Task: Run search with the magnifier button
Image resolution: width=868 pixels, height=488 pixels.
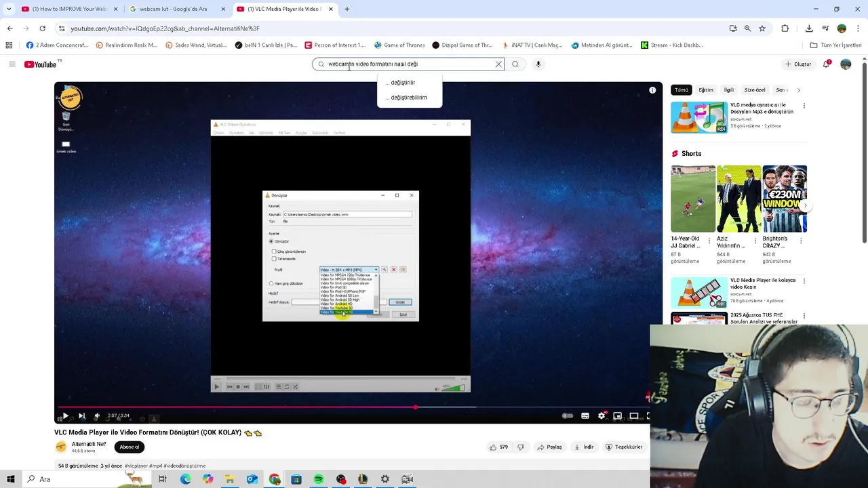Action: [515, 64]
